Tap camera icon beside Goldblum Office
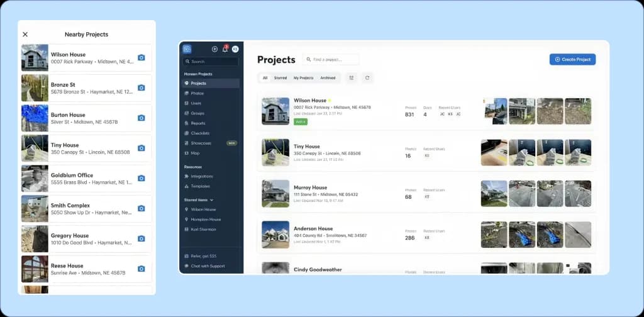 [x=142, y=178]
